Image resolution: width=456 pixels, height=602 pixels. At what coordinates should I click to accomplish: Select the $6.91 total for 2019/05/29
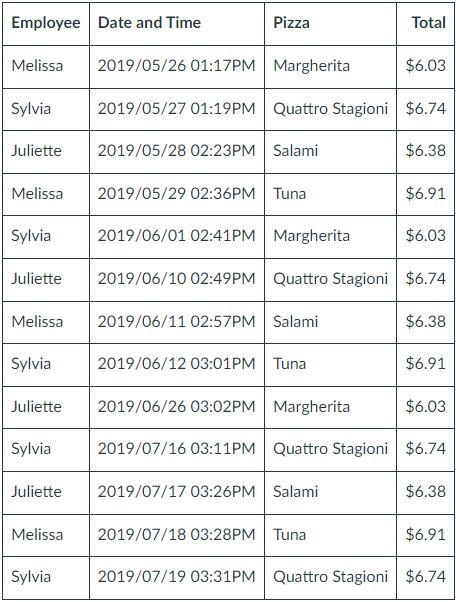point(425,194)
